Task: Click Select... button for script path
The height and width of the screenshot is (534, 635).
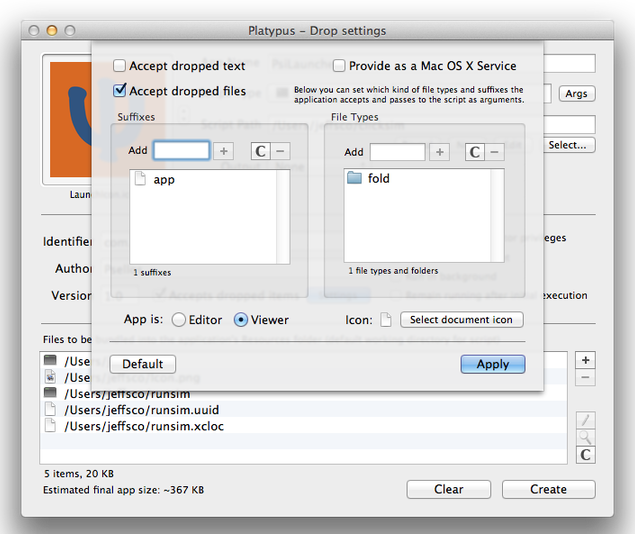Action: coord(568,145)
